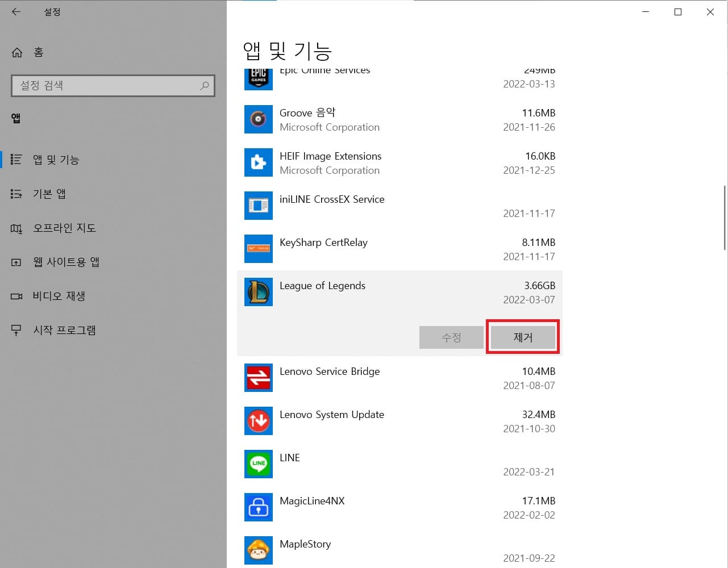The image size is (728, 568).
Task: Select the MapleStory name text
Action: 305,544
